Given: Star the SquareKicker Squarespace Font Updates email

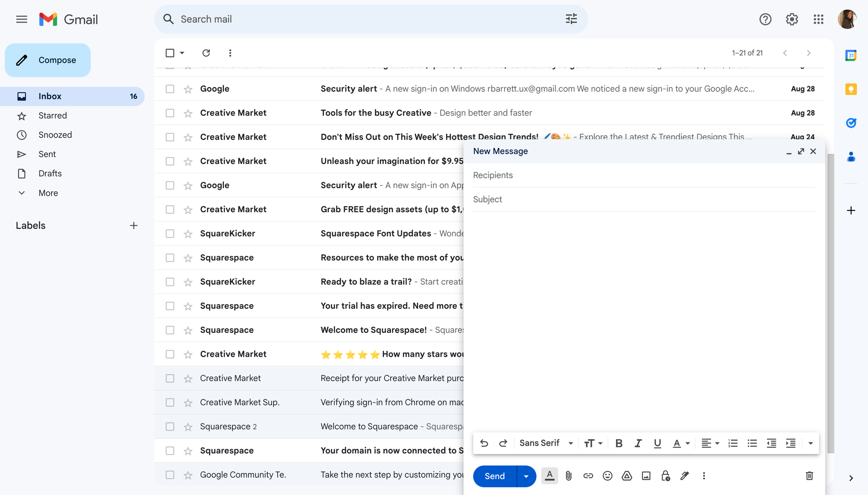Looking at the screenshot, I should (x=188, y=234).
